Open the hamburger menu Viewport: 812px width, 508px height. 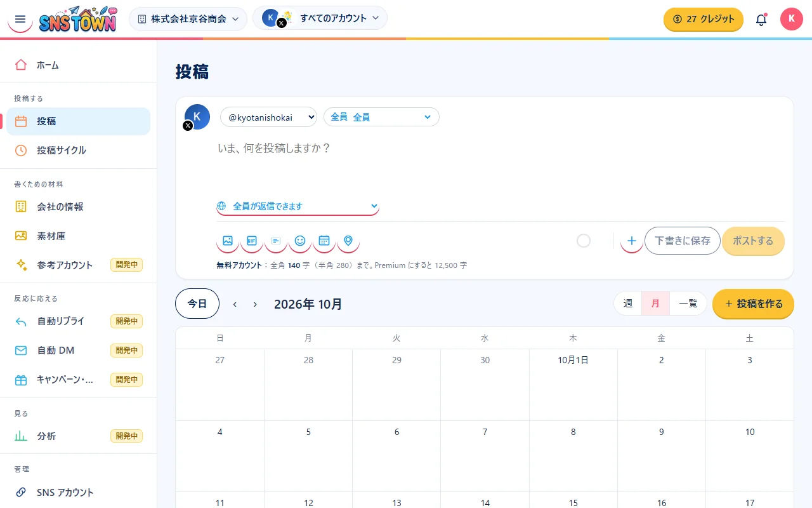click(20, 19)
